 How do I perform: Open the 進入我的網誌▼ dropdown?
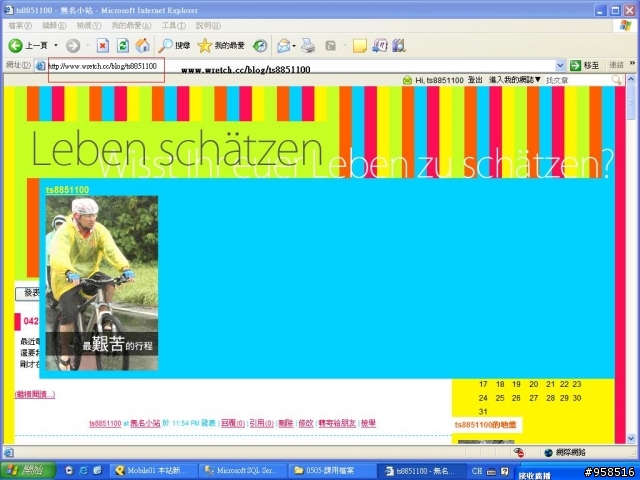coord(515,80)
